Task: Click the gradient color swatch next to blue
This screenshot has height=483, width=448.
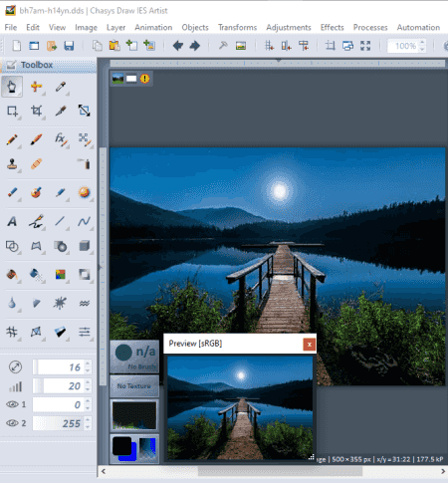Action: click(147, 448)
